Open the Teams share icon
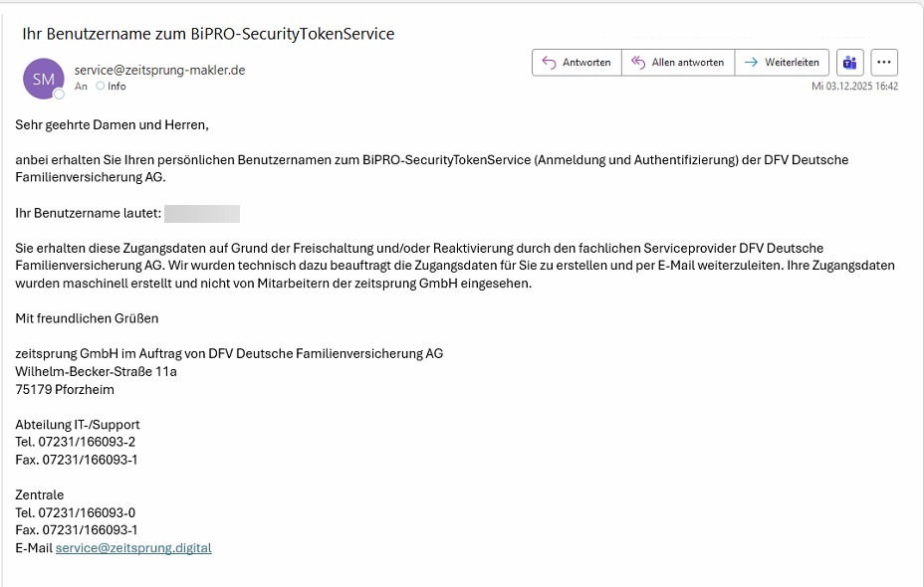Image resolution: width=924 pixels, height=587 pixels. (x=850, y=62)
